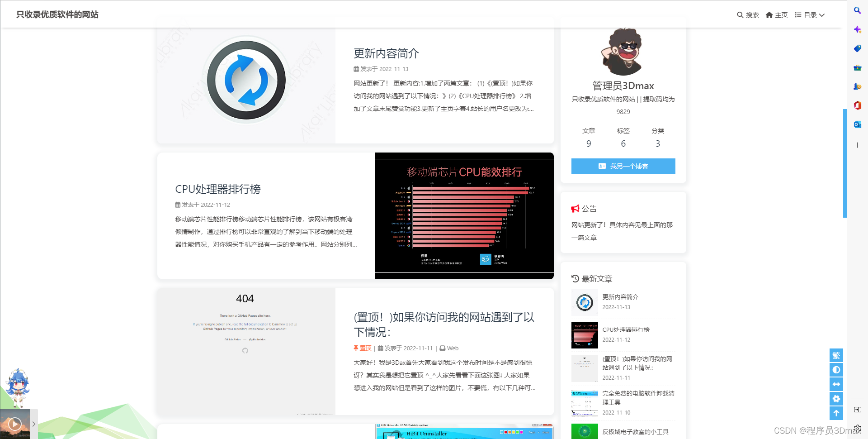Click the plus icon to add sidebar app
The height and width of the screenshot is (439, 868).
[x=857, y=145]
